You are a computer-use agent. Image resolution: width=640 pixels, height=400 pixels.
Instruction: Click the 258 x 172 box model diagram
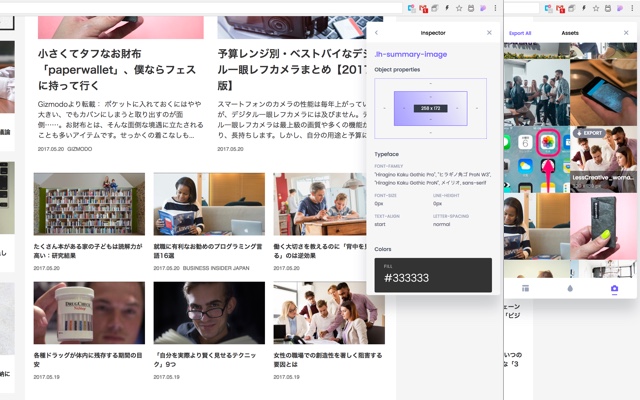point(431,109)
